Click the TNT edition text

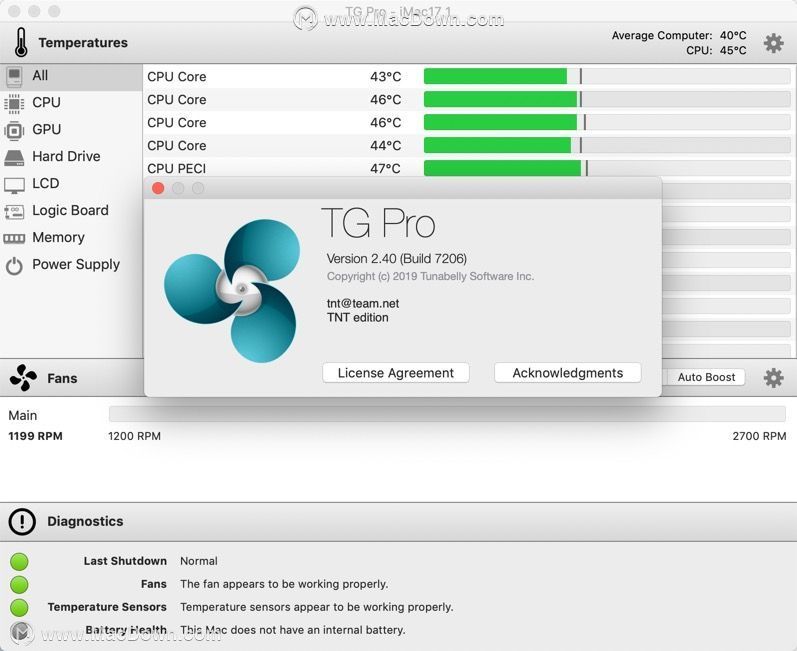pos(357,317)
